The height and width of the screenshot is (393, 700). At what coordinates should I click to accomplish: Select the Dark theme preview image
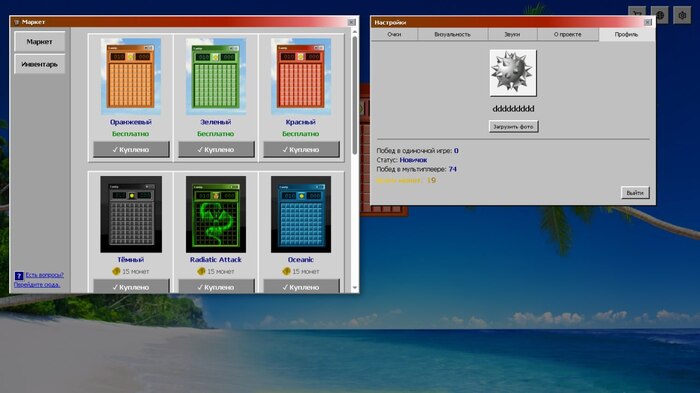coord(131,214)
